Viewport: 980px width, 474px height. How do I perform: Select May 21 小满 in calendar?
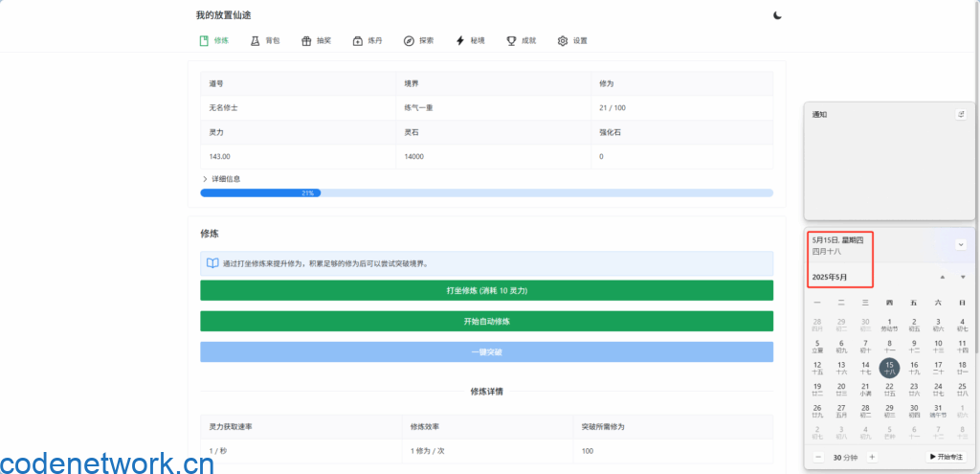(865, 389)
